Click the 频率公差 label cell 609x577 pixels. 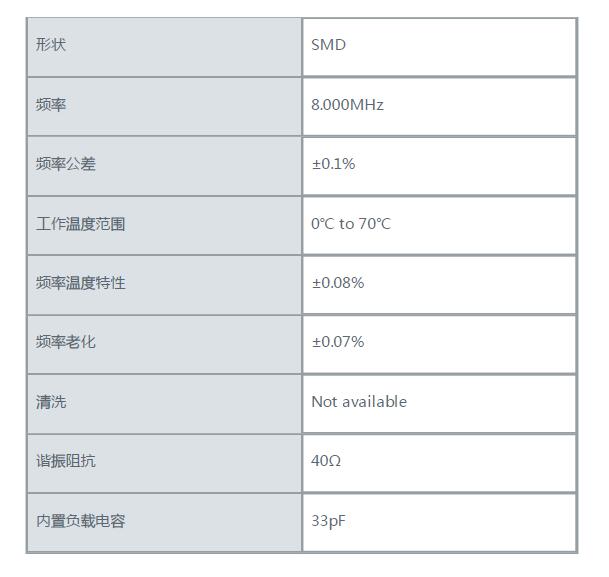click(66, 164)
